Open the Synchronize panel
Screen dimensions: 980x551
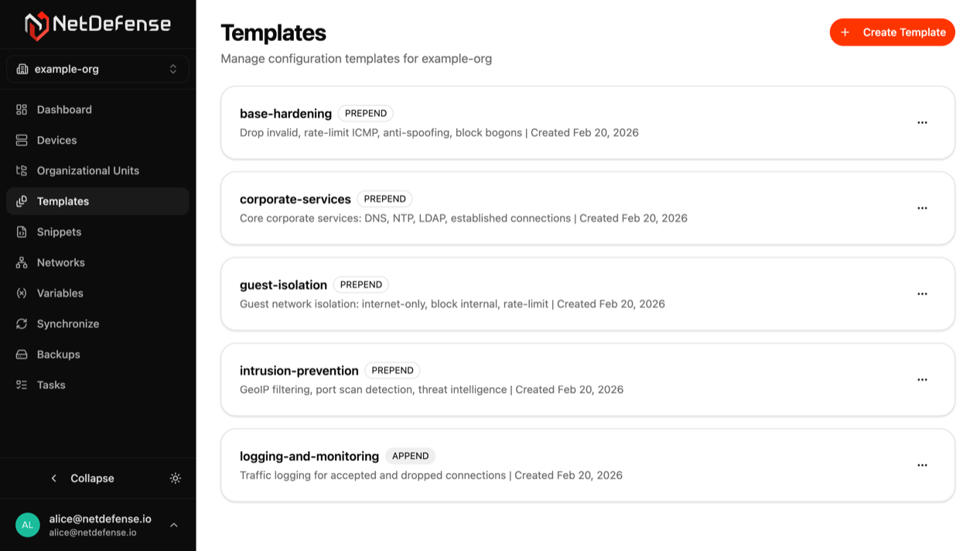(68, 323)
